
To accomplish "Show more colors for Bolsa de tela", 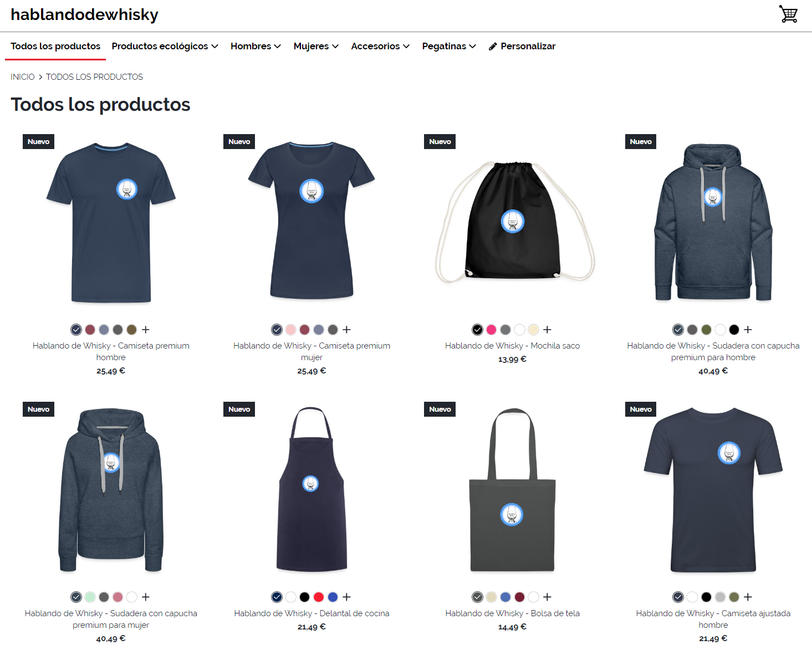I will 547,597.
